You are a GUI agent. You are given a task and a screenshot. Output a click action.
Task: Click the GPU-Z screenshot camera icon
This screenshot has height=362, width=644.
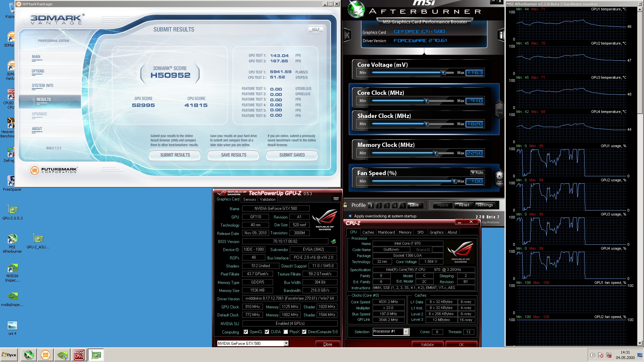click(x=336, y=199)
